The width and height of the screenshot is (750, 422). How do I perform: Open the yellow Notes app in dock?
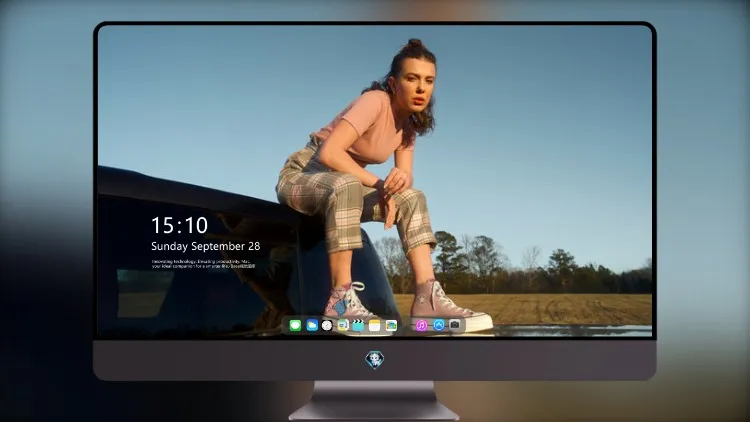(x=375, y=325)
